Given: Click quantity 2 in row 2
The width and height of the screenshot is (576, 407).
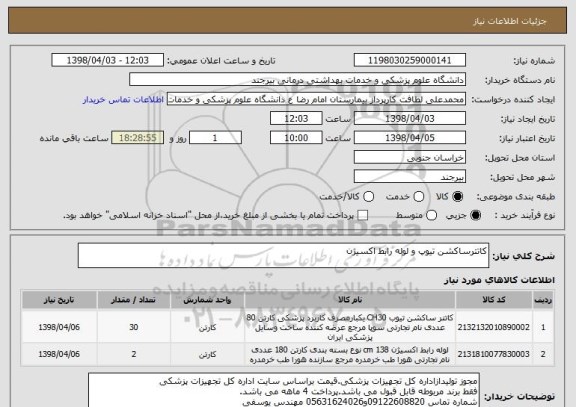Looking at the screenshot, I should pos(134,354).
